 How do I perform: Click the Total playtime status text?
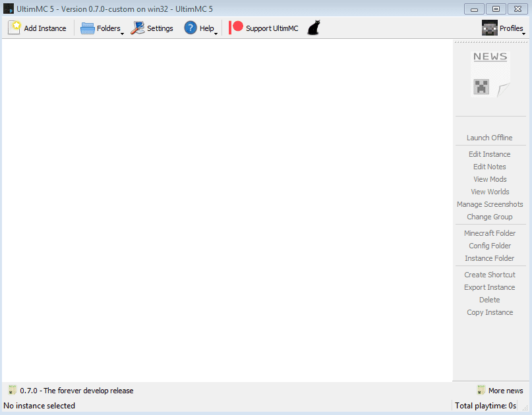pyautogui.click(x=485, y=406)
